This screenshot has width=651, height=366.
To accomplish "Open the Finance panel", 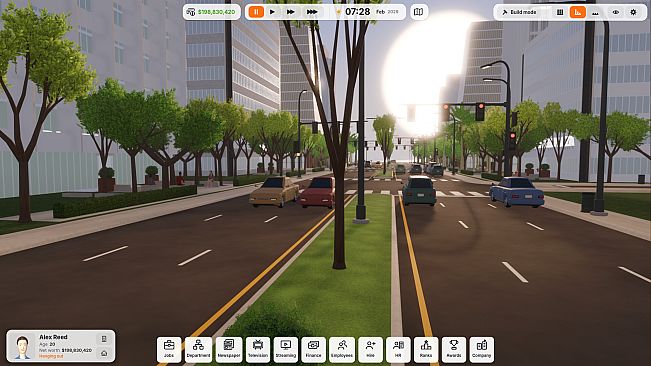I will [x=313, y=349].
